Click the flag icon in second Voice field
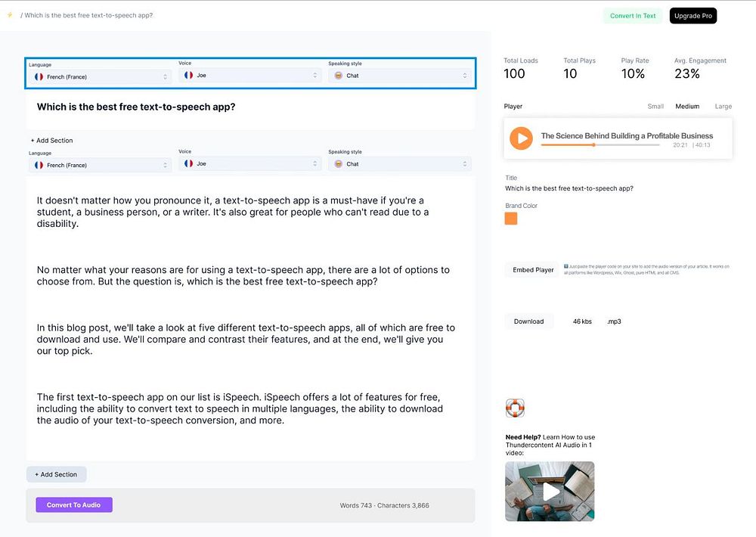756x537 pixels. pyautogui.click(x=188, y=163)
